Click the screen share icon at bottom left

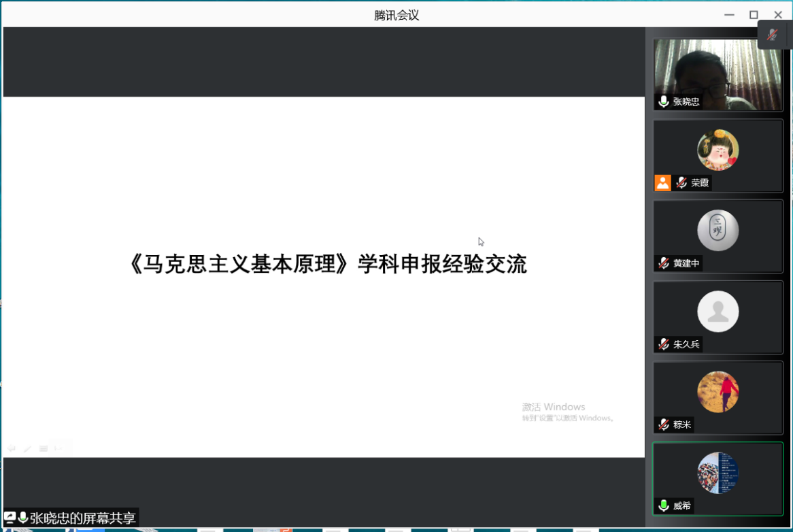point(10,518)
